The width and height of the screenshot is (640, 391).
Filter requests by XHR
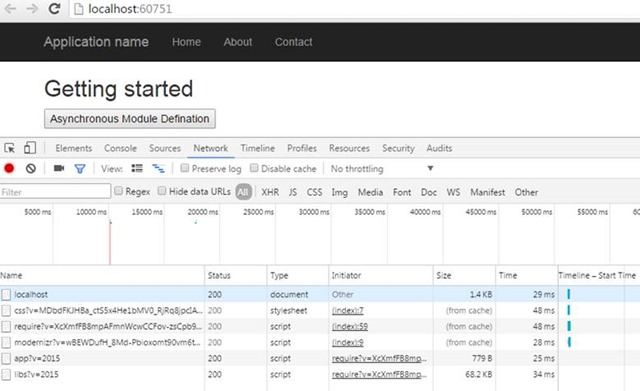pyautogui.click(x=270, y=192)
